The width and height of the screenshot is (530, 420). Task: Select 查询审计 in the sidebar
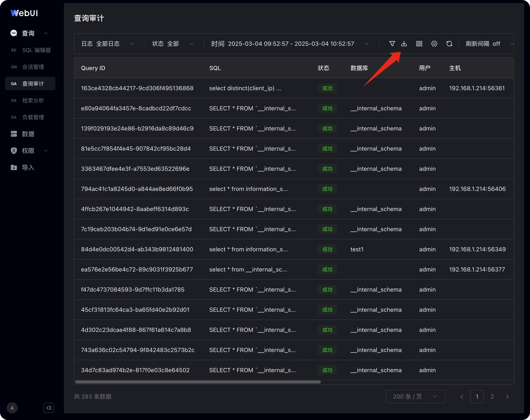click(30, 83)
